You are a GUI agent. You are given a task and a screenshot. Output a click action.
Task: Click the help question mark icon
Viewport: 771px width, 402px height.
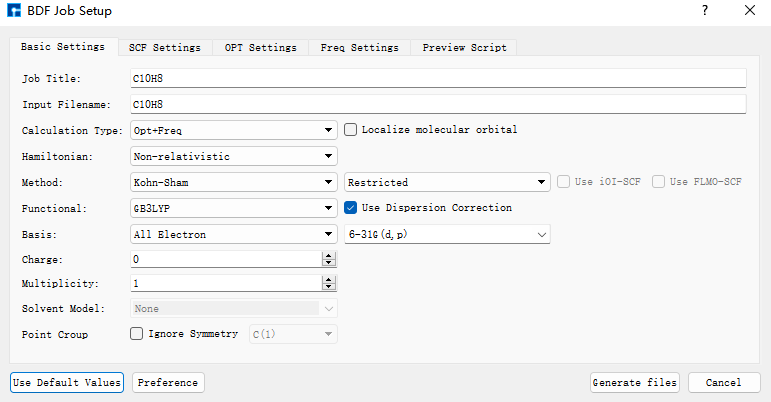705,10
